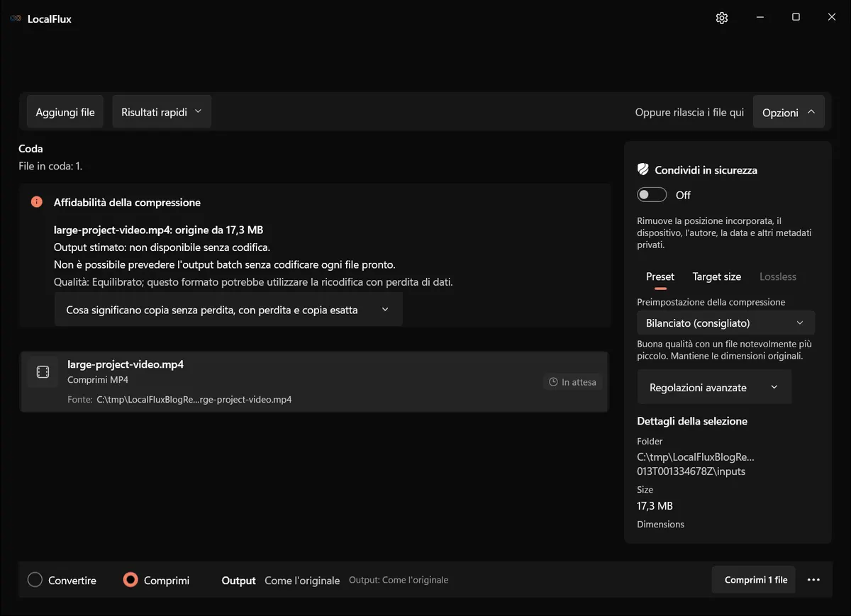Switch to the Preset tab
Image resolution: width=851 pixels, height=616 pixels.
pyautogui.click(x=660, y=277)
